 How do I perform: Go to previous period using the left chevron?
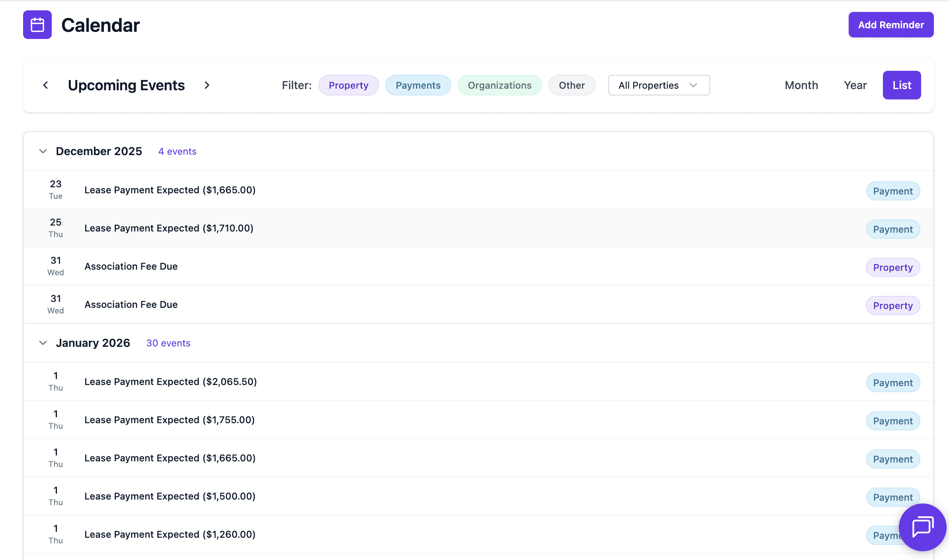click(x=45, y=85)
